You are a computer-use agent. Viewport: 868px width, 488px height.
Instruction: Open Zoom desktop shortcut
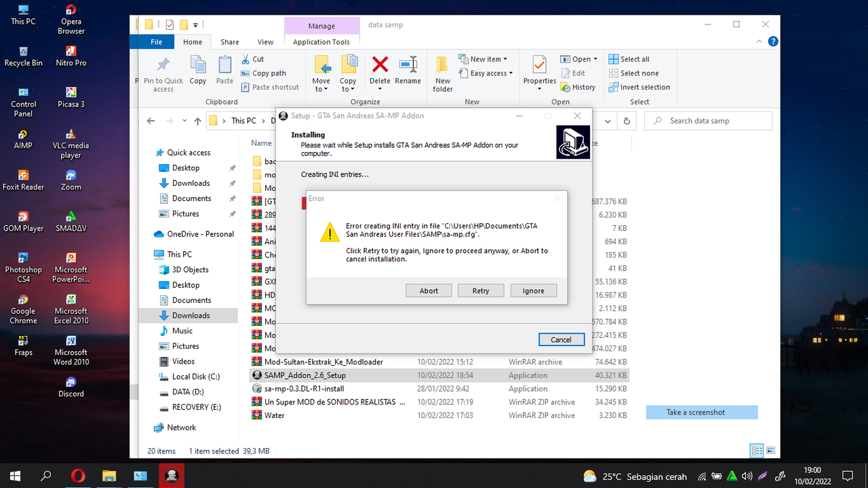(x=71, y=181)
